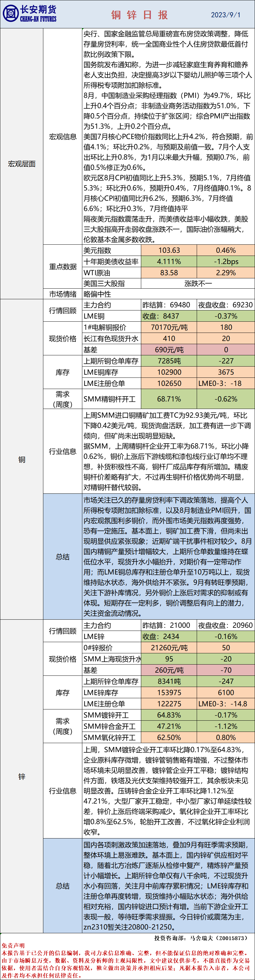Image resolution: width=255 pixels, height=980 pixels.
Task: Click the LME copper inventory 102900
Action: coord(169,372)
